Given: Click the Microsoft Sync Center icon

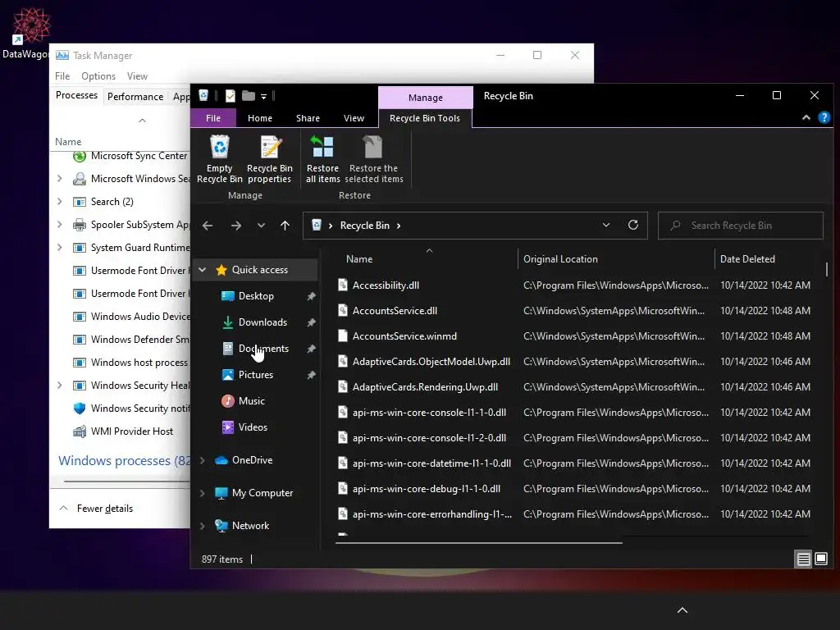Looking at the screenshot, I should [80, 156].
